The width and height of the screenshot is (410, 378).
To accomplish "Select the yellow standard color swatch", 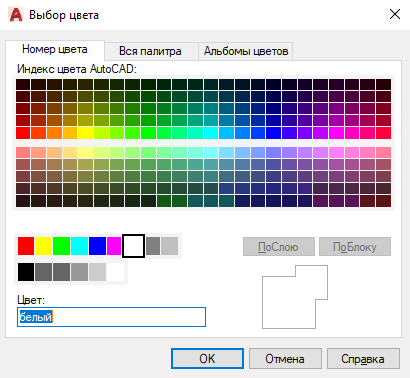I will coord(44,246).
